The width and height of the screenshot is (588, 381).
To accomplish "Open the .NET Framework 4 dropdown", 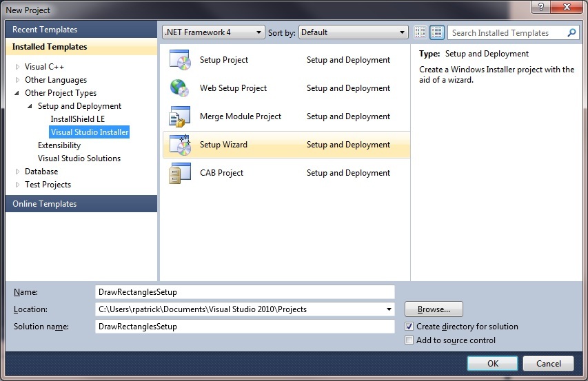I will tap(213, 32).
